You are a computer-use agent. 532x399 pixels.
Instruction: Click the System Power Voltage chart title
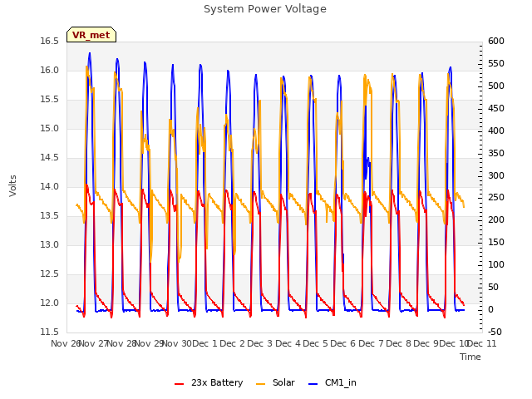coord(265,9)
